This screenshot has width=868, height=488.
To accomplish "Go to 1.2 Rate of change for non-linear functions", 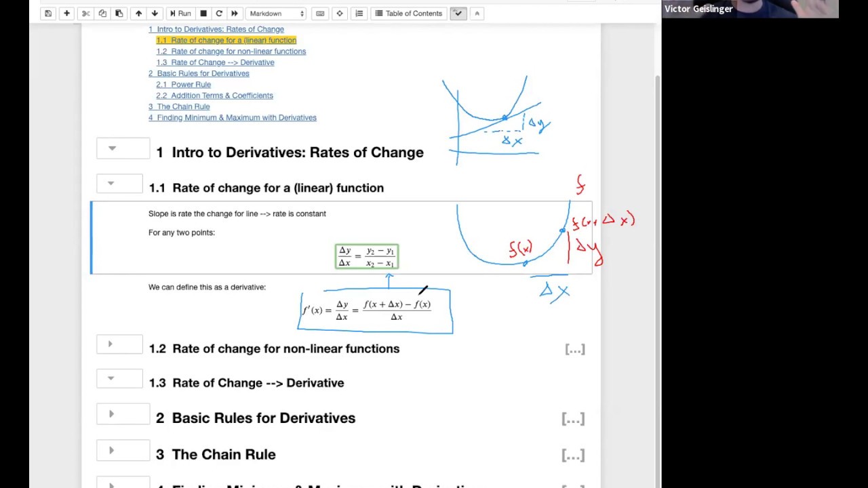I will click(231, 52).
